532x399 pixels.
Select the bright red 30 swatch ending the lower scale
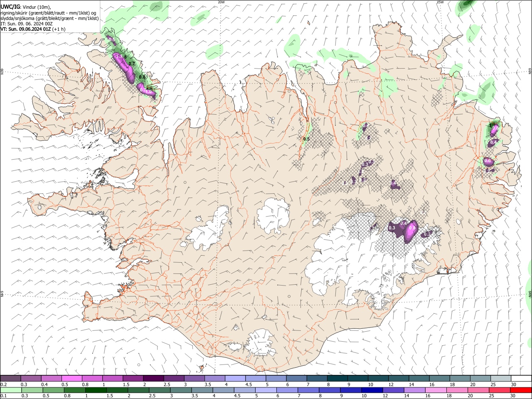[521, 390]
